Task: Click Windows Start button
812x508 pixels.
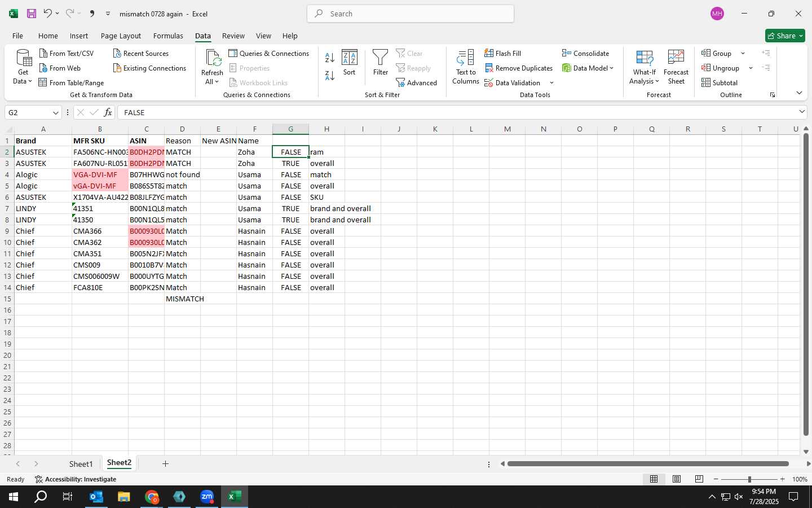Action: (14, 497)
